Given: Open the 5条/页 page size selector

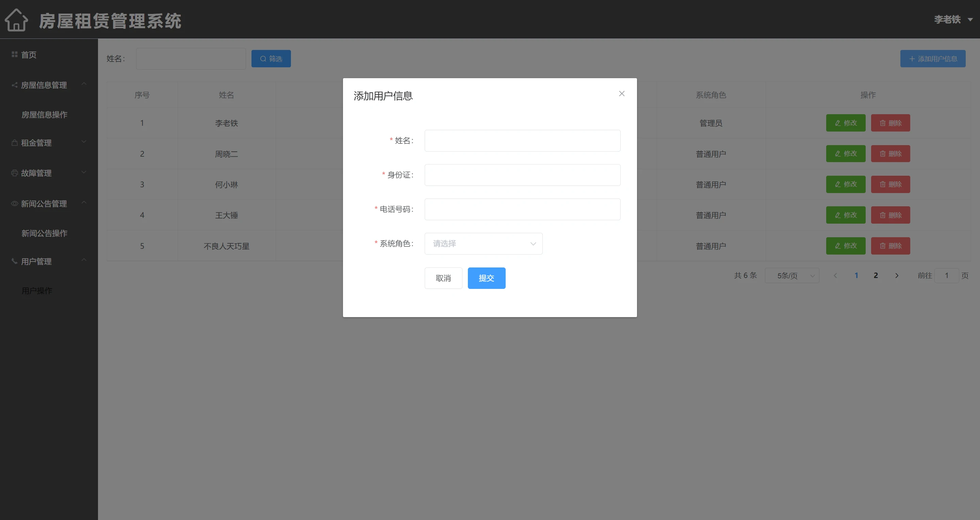Looking at the screenshot, I should pyautogui.click(x=792, y=276).
